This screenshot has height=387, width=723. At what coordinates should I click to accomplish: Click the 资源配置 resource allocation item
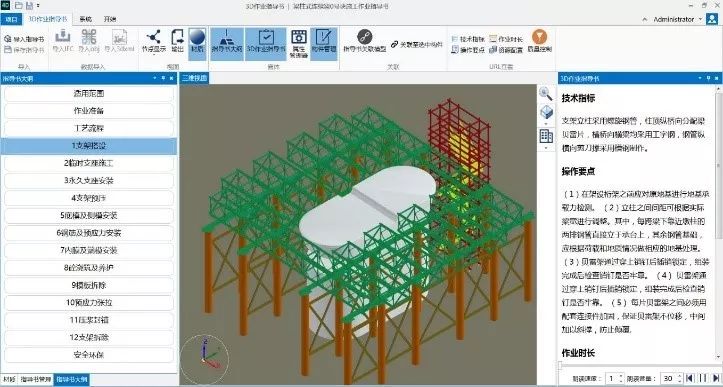click(506, 49)
